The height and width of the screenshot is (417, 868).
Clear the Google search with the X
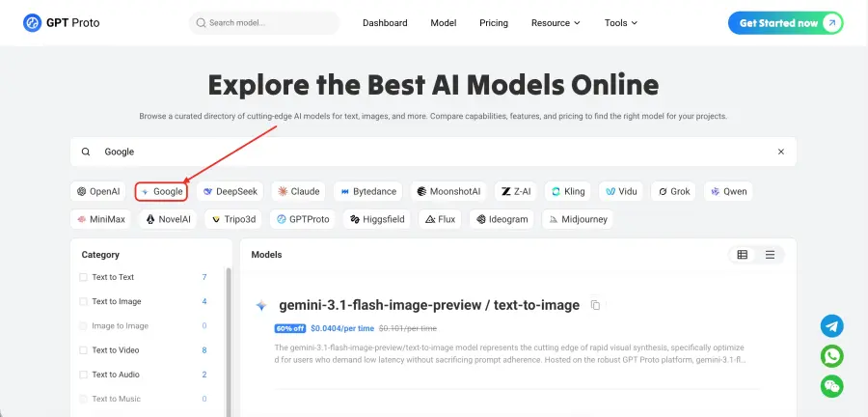pos(781,152)
